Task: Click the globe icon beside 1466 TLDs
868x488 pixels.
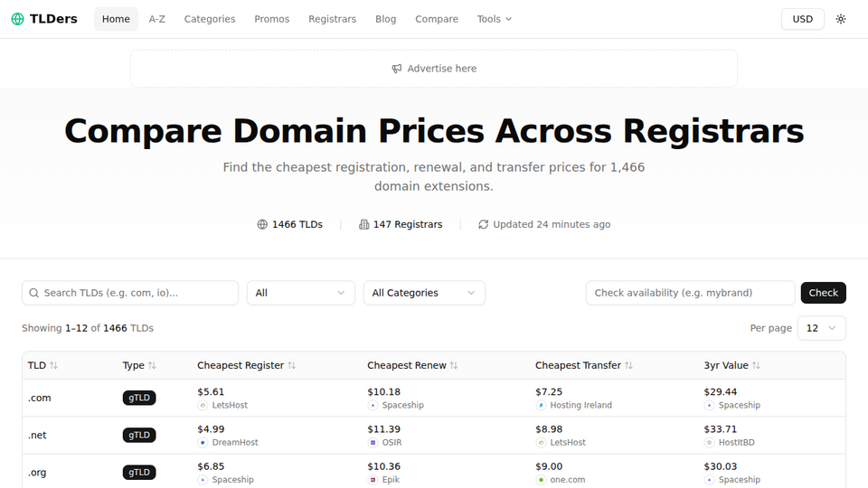Action: pyautogui.click(x=262, y=224)
